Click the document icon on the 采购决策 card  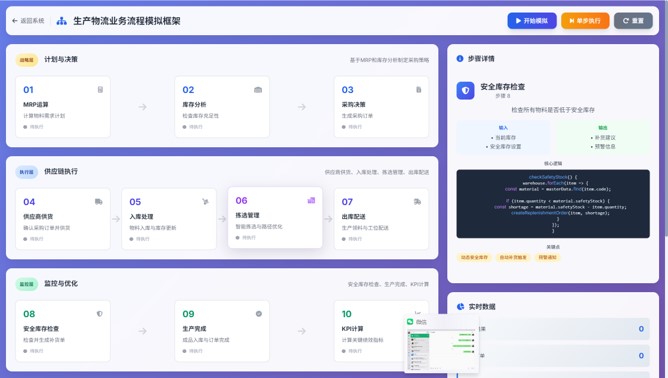(418, 89)
